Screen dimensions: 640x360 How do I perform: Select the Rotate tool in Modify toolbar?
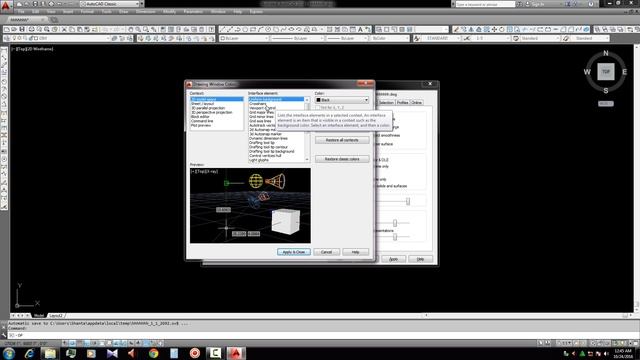502,29
